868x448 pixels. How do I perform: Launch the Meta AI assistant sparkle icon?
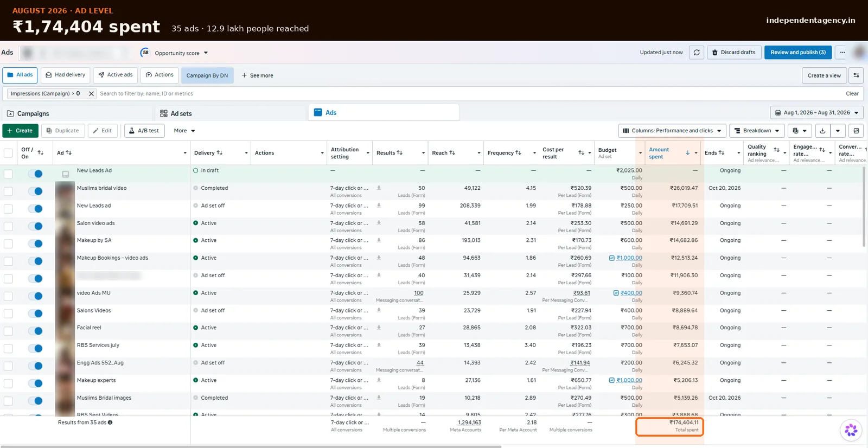click(851, 430)
